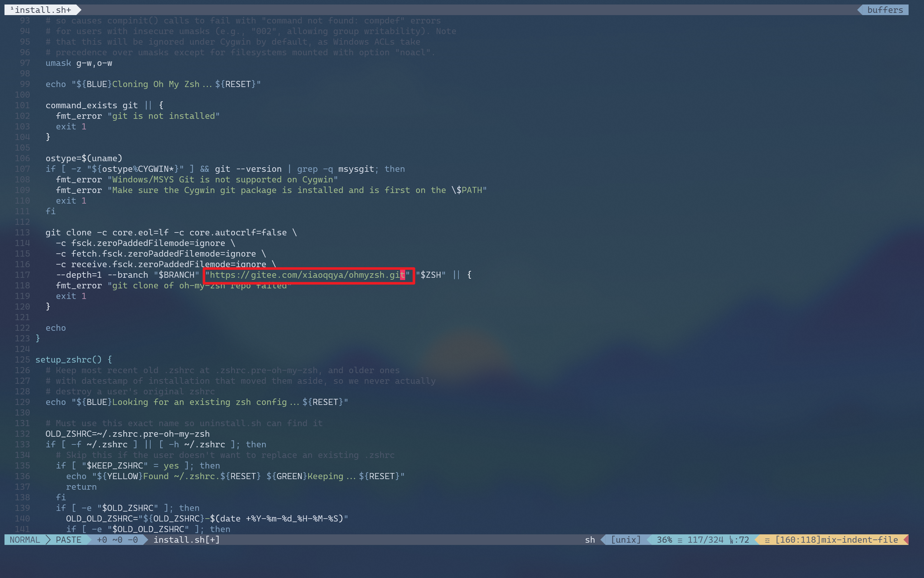Click the 'git is not installed' string
924x578 pixels.
pyautogui.click(x=163, y=116)
